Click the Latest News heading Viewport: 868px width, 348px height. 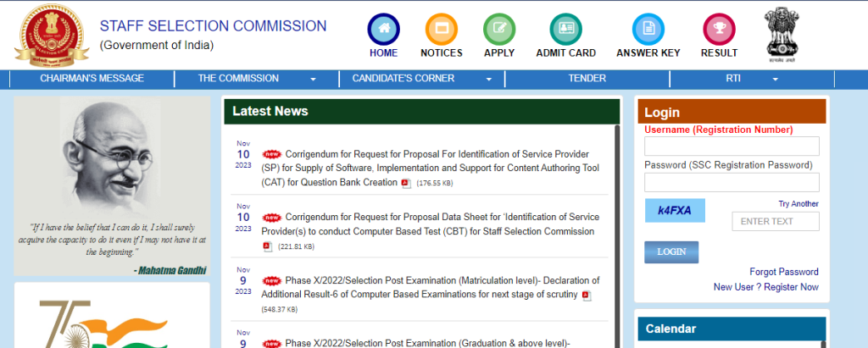click(x=270, y=111)
